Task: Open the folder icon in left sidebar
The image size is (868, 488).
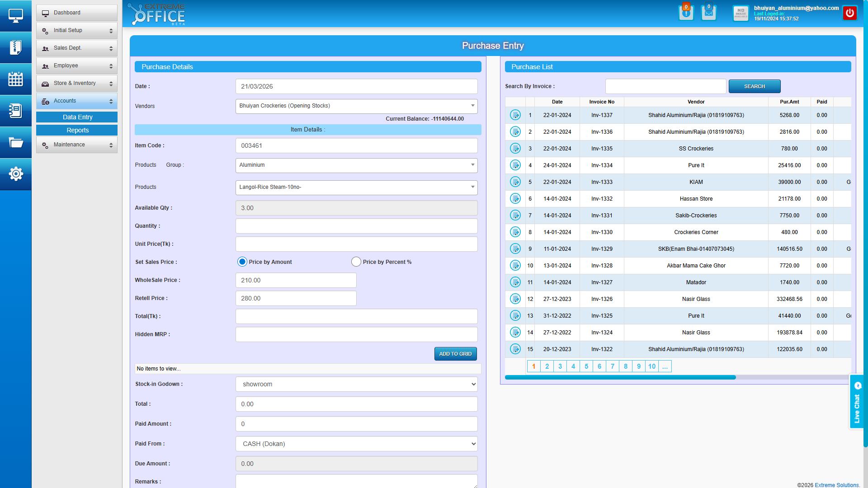Action: click(x=16, y=142)
